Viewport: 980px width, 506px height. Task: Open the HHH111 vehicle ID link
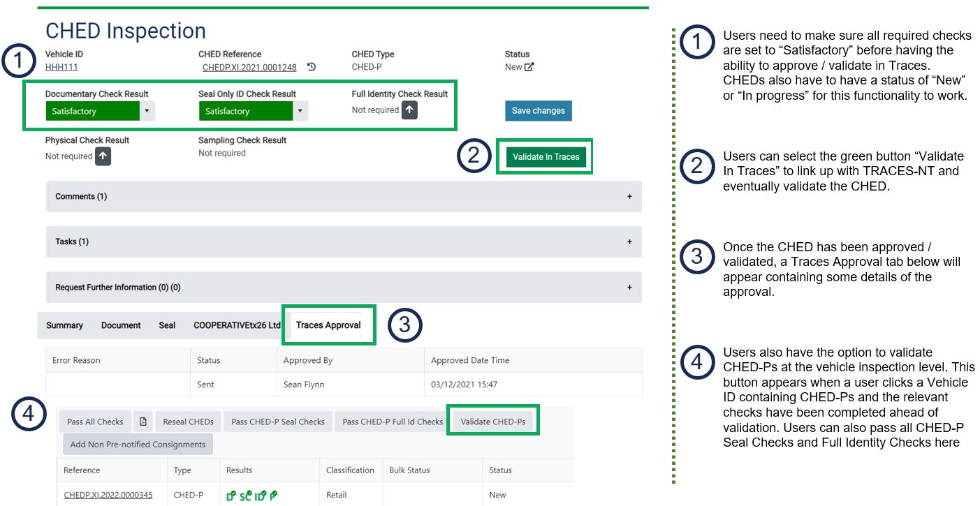coord(61,67)
